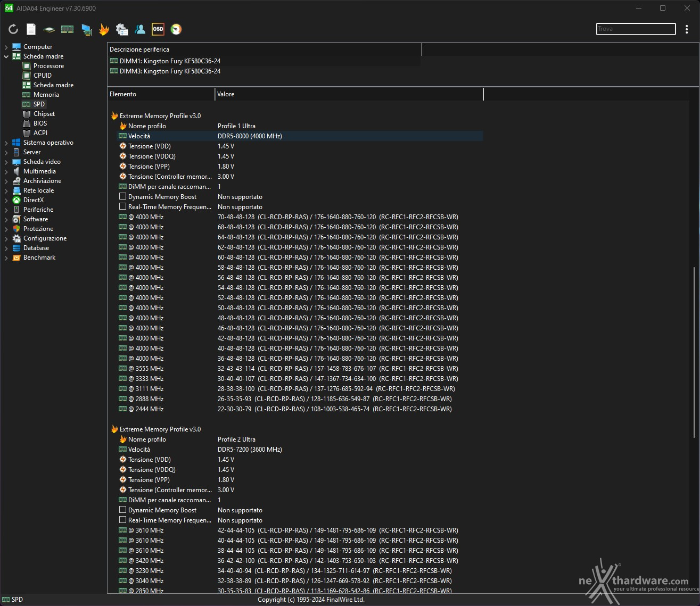Image resolution: width=700 pixels, height=606 pixels.
Task: Toggle Dynamic Memory Boost checkbox in Profile 1
Action: pos(122,196)
